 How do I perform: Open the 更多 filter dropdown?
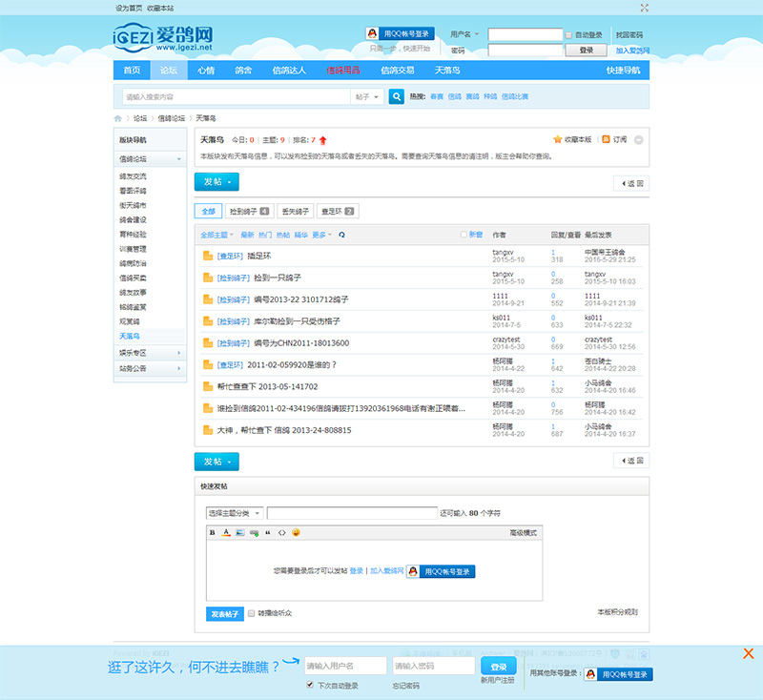point(321,235)
